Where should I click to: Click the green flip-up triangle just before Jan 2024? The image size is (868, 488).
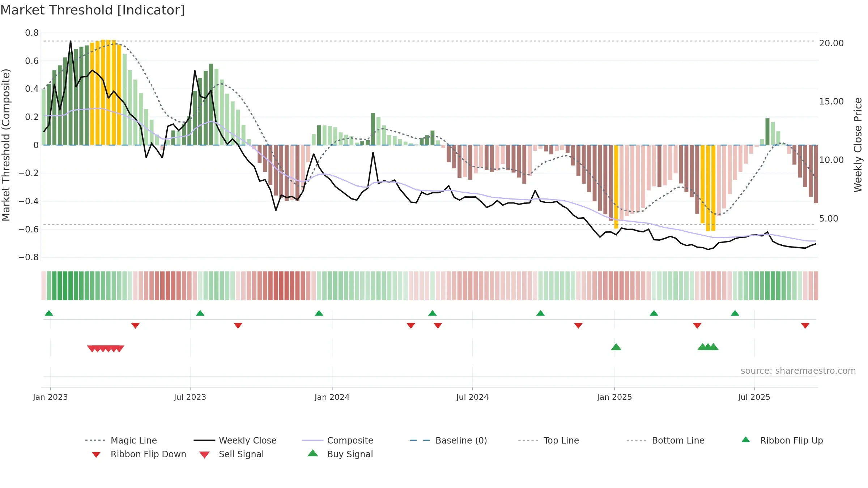319,313
